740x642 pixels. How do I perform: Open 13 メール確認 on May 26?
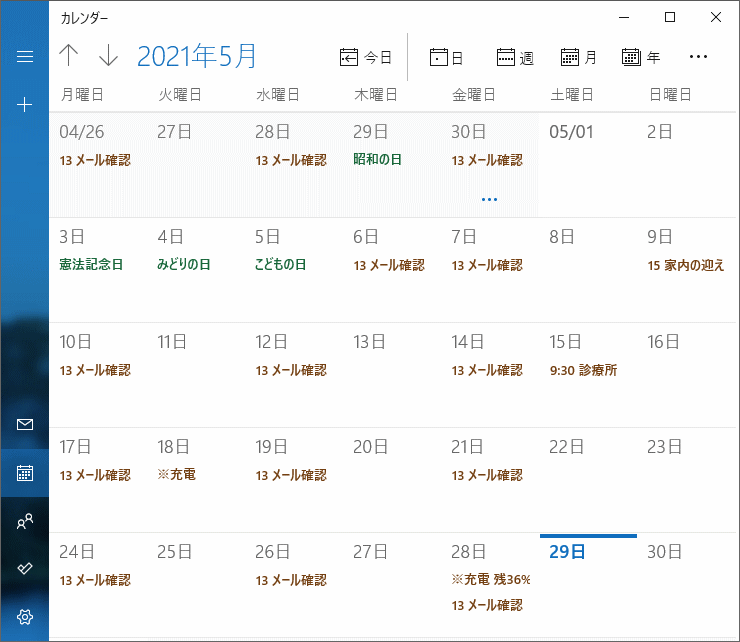click(291, 580)
